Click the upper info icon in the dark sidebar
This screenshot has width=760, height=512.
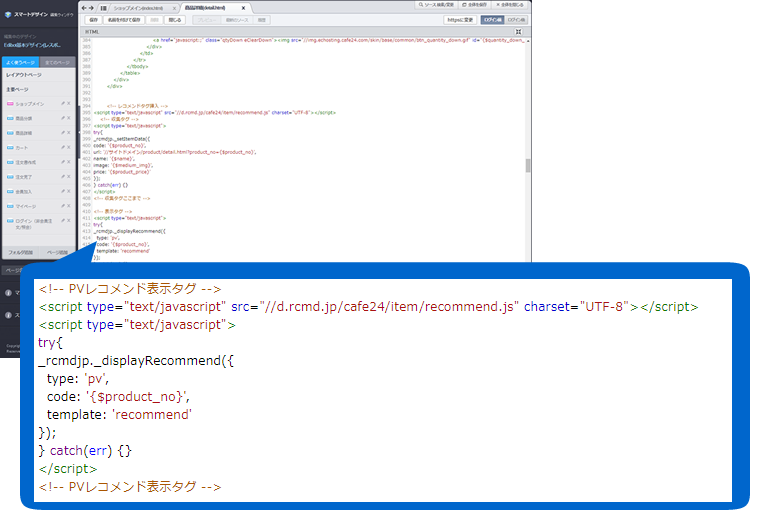[8, 293]
